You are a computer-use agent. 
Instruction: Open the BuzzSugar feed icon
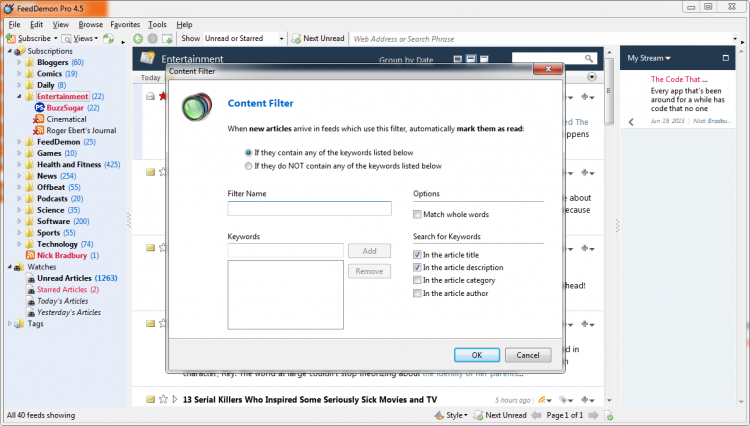click(40, 108)
